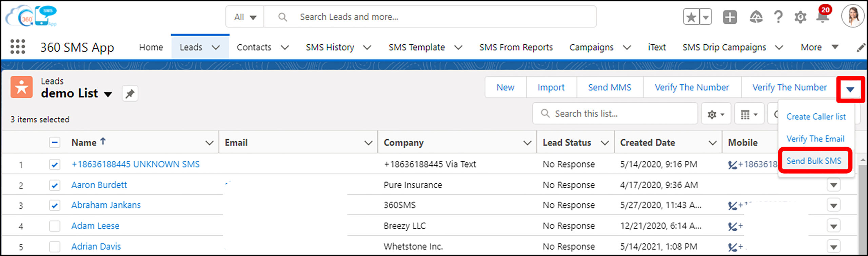Screen dimensions: 868x256
Task: Go to the Home tab
Action: click(x=151, y=47)
